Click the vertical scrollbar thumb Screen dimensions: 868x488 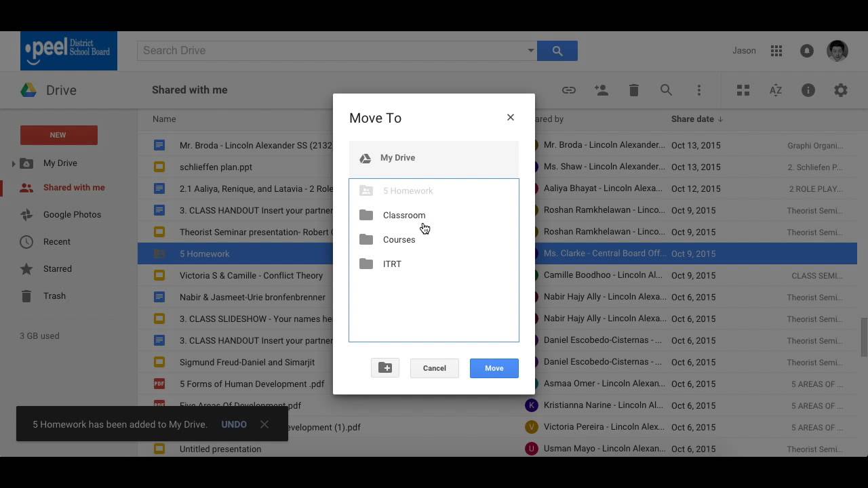pyautogui.click(x=864, y=337)
